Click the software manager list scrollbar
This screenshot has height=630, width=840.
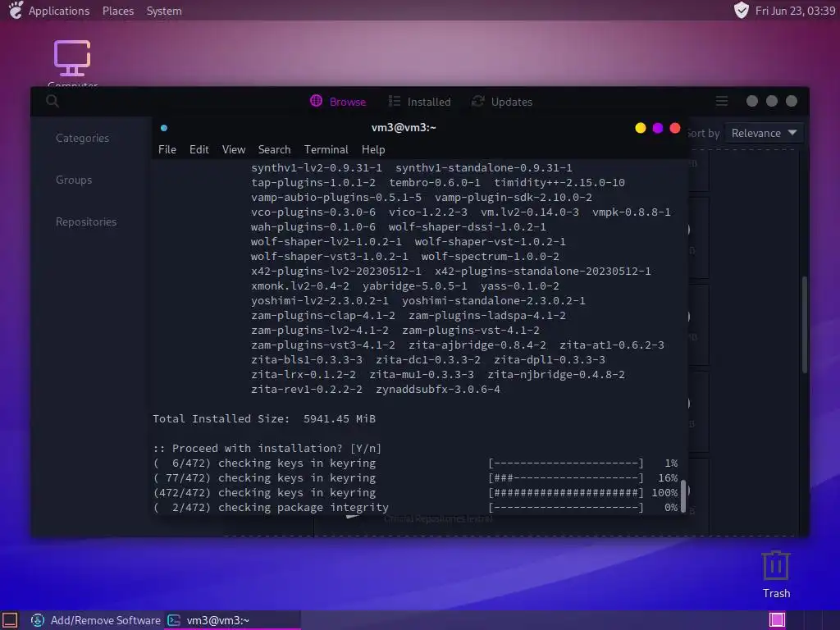pyautogui.click(x=804, y=324)
